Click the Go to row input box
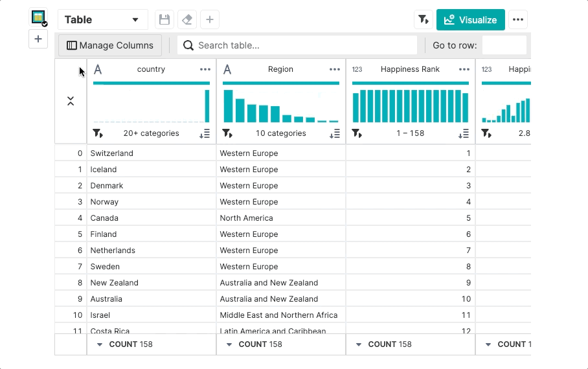This screenshot has width=588, height=369. [x=504, y=45]
